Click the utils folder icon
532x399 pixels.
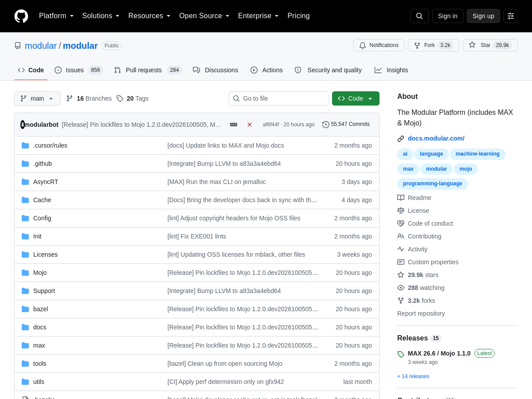coord(25,382)
